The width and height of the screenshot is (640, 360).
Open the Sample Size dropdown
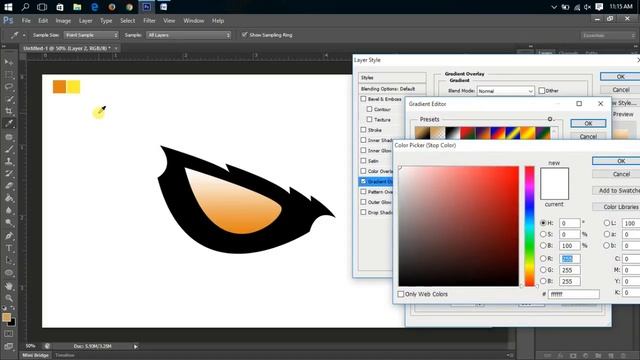(91, 35)
